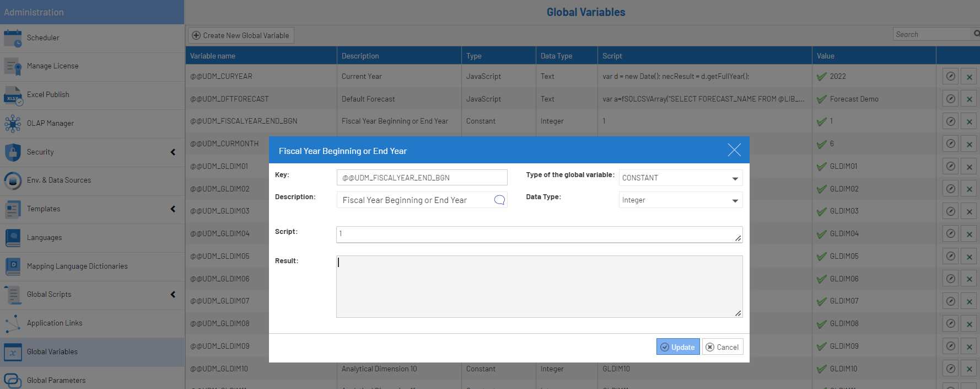Expand the Templates submenu arrow
Image resolution: width=980 pixels, height=389 pixels.
[173, 209]
